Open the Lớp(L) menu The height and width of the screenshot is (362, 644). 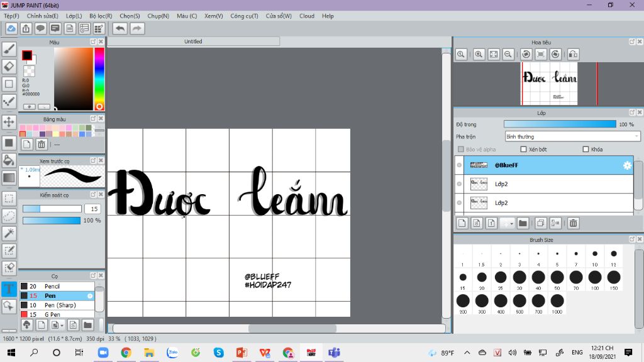(x=74, y=16)
